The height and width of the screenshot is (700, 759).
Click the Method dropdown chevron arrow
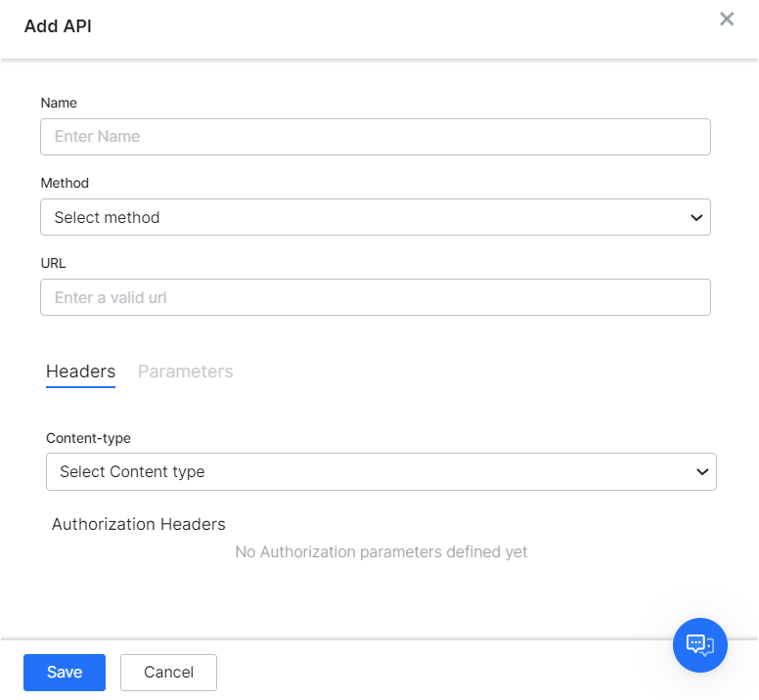(696, 217)
